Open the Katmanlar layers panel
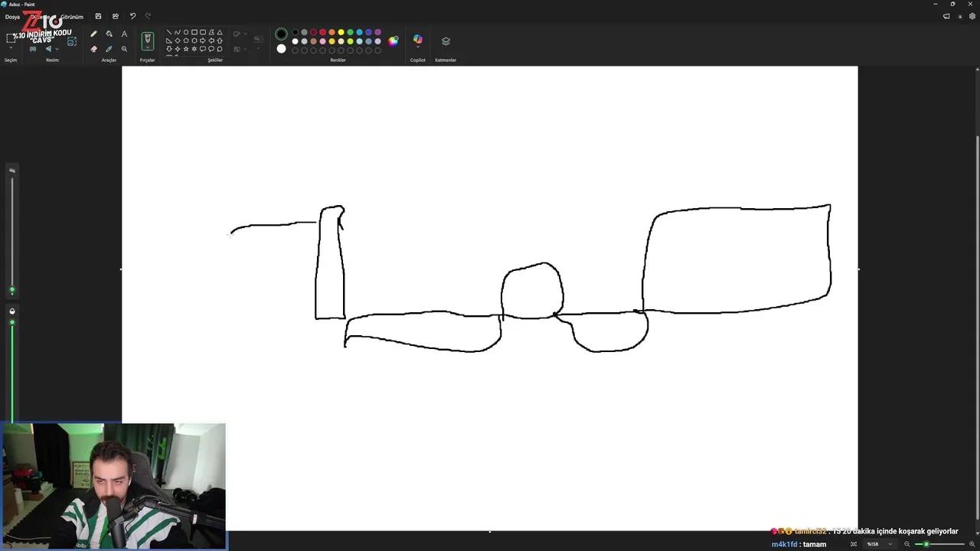 tap(446, 41)
